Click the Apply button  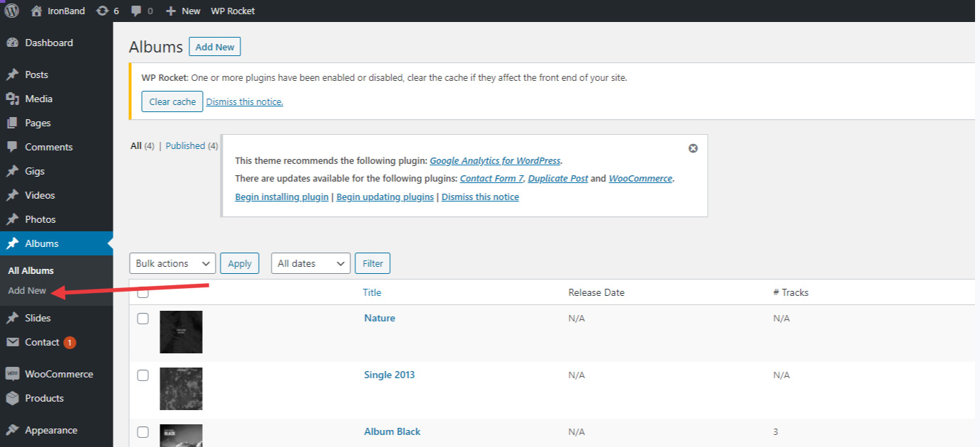[x=240, y=263]
